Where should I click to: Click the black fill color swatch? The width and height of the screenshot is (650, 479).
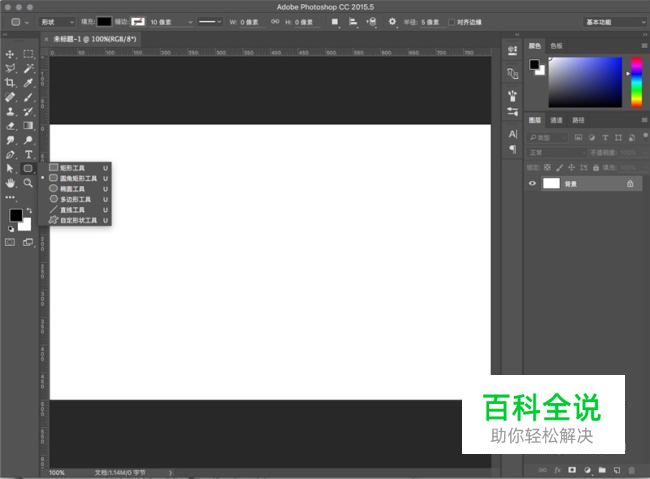coord(105,21)
